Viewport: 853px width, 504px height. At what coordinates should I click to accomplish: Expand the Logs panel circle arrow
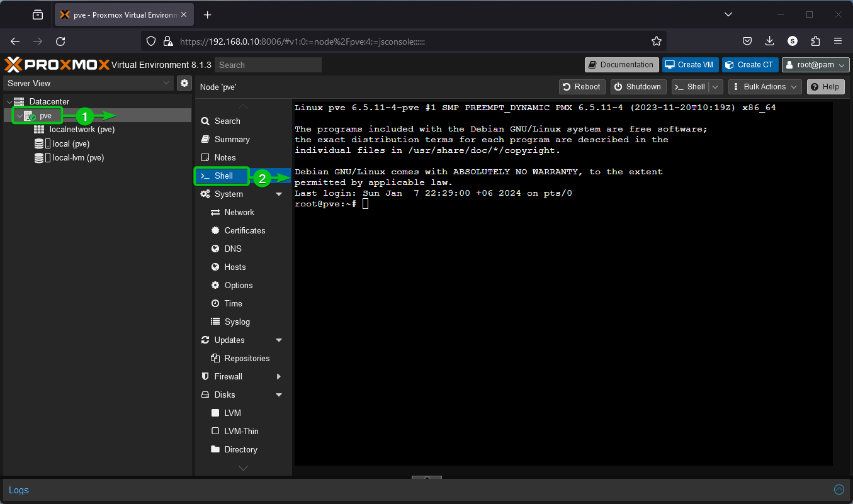point(839,490)
